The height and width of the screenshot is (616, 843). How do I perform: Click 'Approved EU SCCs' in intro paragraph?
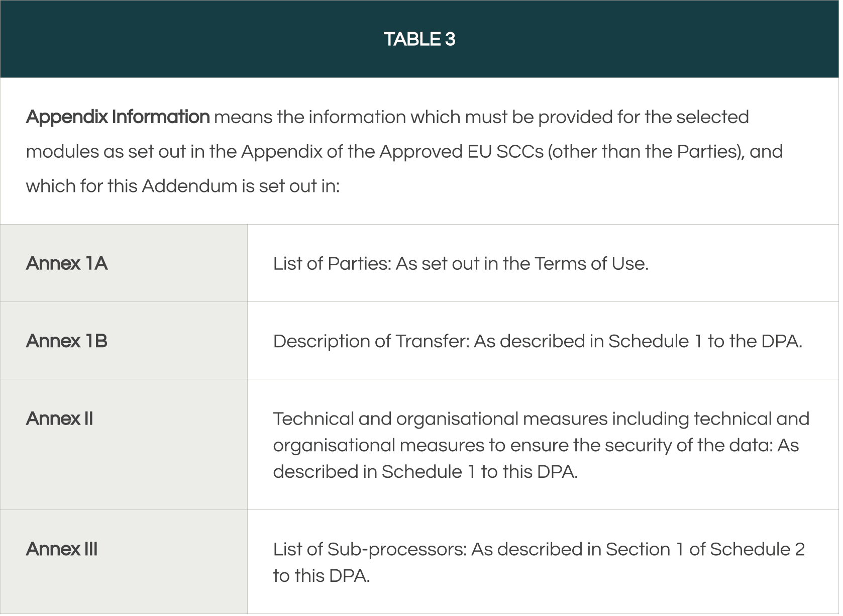point(462,152)
